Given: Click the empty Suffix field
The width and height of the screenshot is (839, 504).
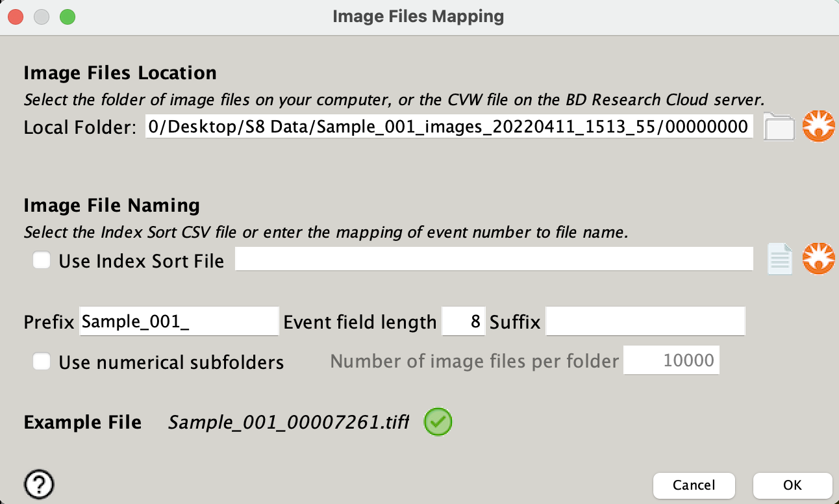Looking at the screenshot, I should [x=645, y=321].
